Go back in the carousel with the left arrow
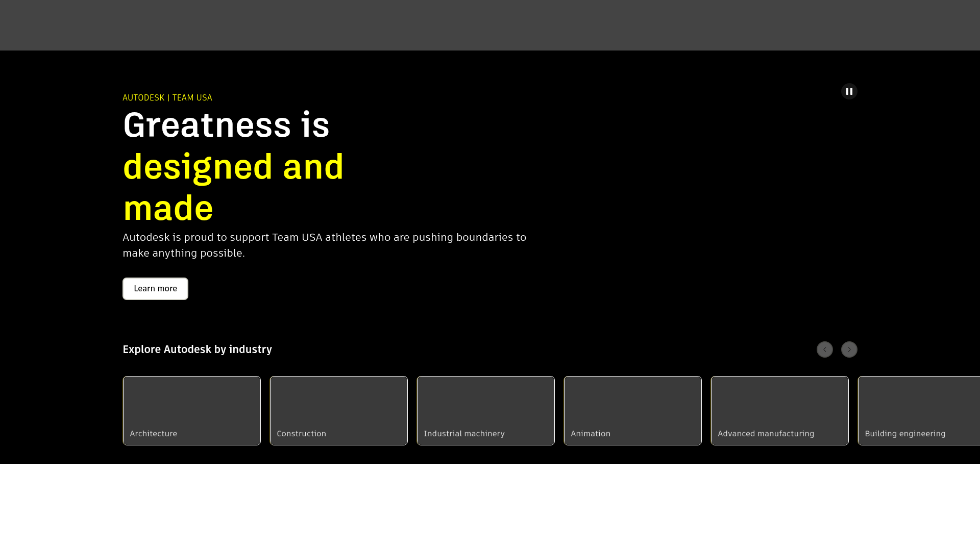Image resolution: width=980 pixels, height=551 pixels. pyautogui.click(x=825, y=349)
